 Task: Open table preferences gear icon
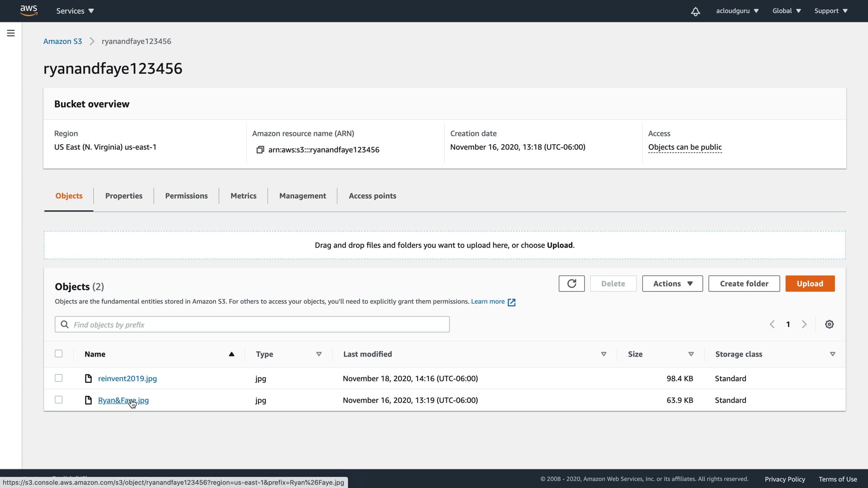829,324
